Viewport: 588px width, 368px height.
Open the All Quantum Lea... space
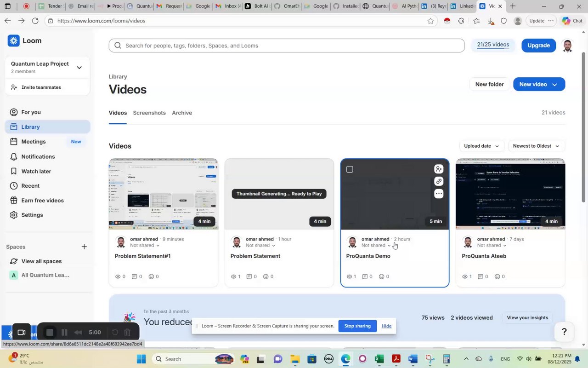pyautogui.click(x=40, y=275)
